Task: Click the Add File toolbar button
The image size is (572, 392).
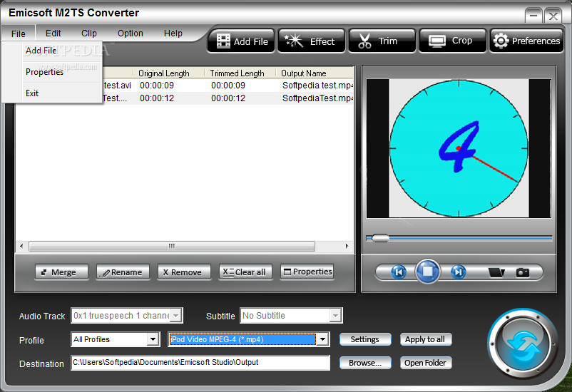Action: 241,41
